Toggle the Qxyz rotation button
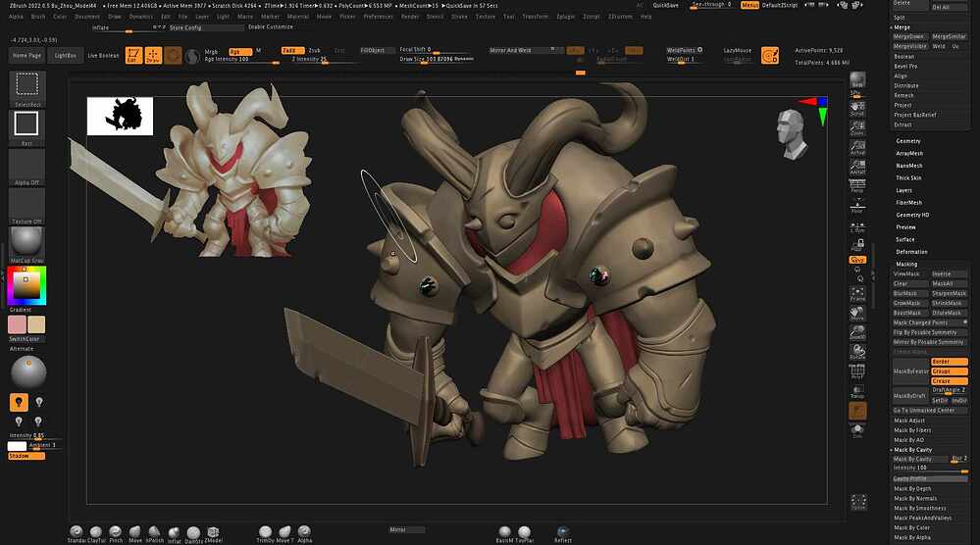980x545 pixels. coord(857,259)
